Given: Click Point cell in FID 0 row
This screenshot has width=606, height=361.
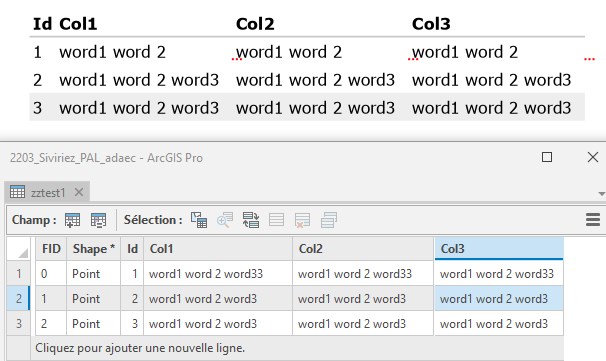Looking at the screenshot, I should (94, 274).
